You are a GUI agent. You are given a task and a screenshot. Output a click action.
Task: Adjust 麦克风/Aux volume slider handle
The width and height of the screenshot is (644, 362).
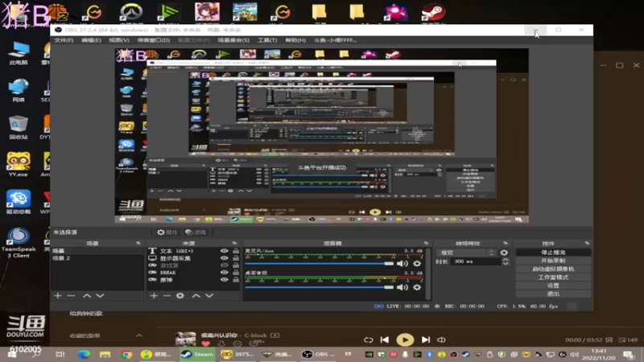click(x=389, y=264)
